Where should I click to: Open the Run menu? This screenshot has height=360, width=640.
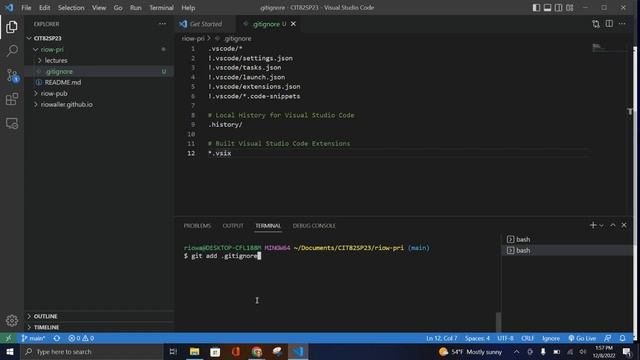pos(136,8)
